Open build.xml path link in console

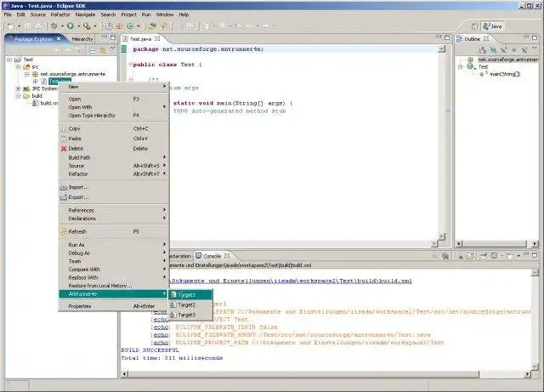click(292, 281)
